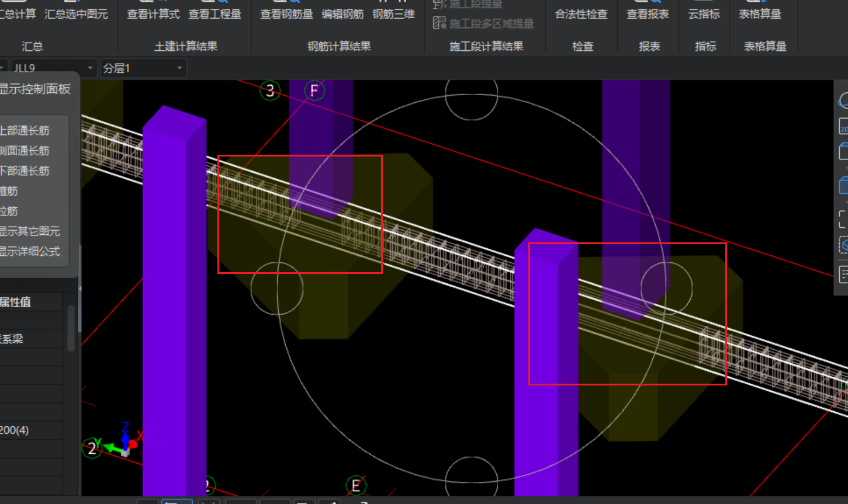Switch to 2D view icon
Screen dimensions: 848x504
pos(843,126)
